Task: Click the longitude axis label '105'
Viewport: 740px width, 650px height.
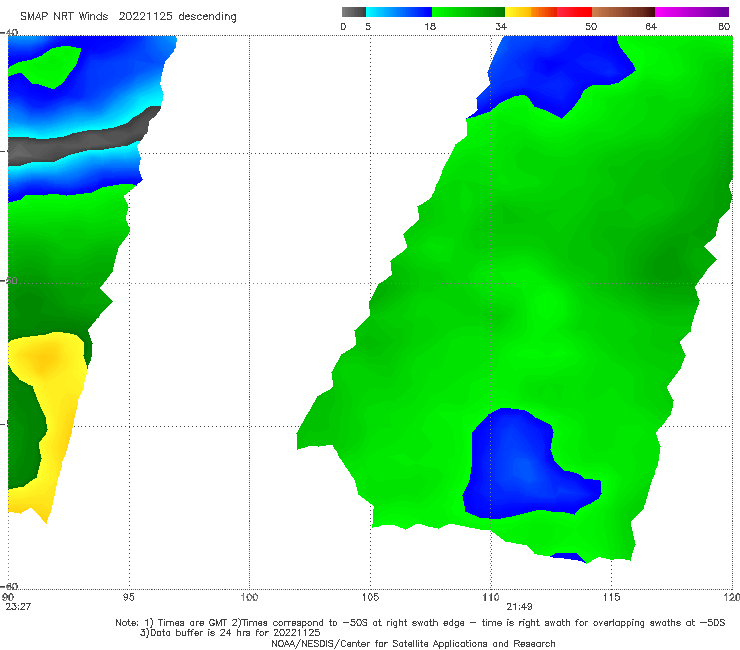Action: pyautogui.click(x=370, y=598)
